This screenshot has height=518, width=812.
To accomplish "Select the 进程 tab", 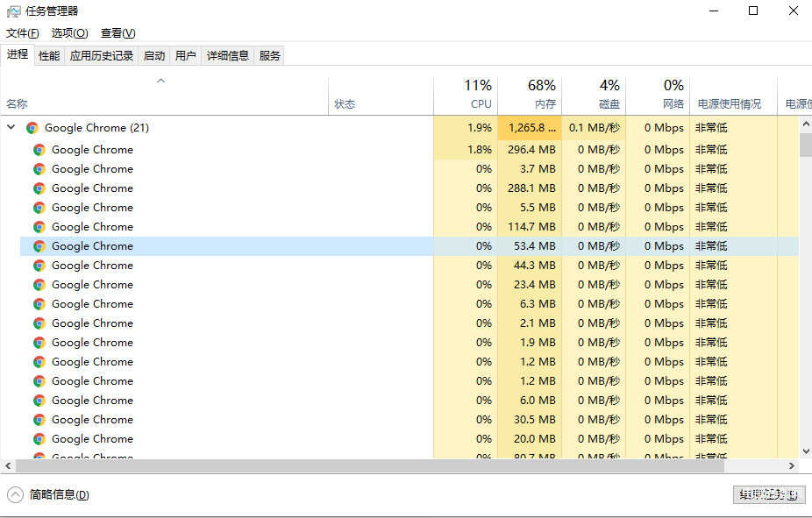I will [18, 54].
